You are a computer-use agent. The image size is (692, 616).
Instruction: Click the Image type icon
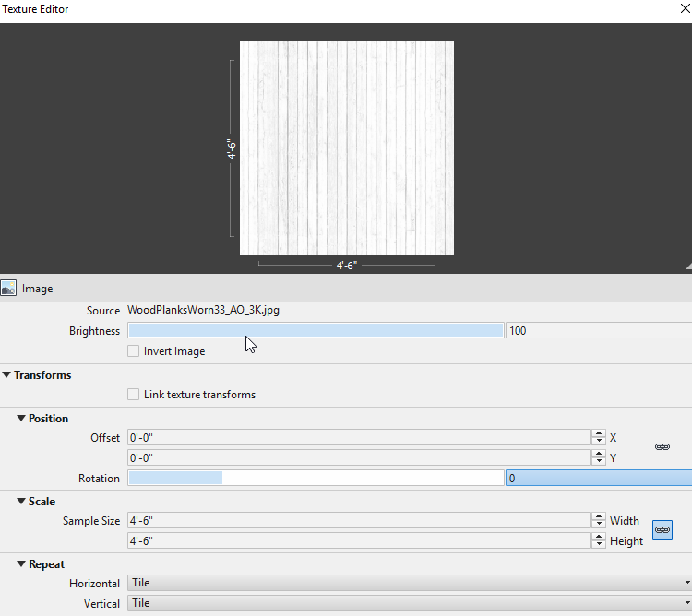coord(8,288)
